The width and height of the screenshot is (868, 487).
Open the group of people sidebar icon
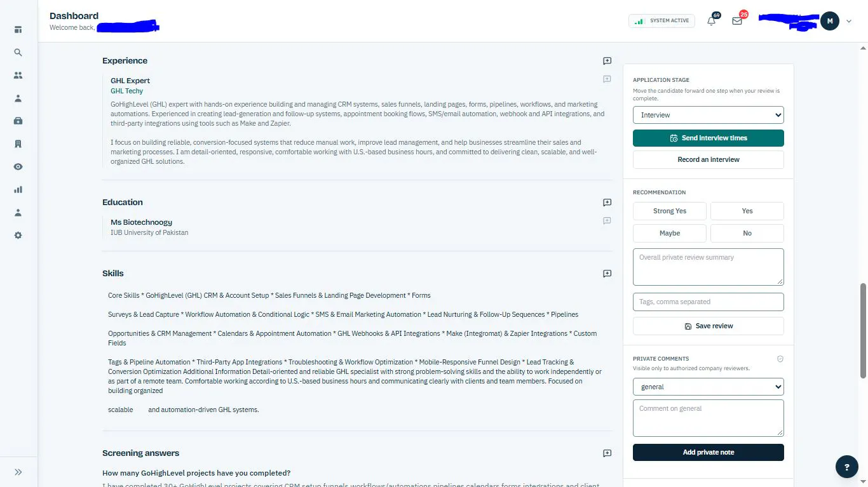pyautogui.click(x=18, y=75)
